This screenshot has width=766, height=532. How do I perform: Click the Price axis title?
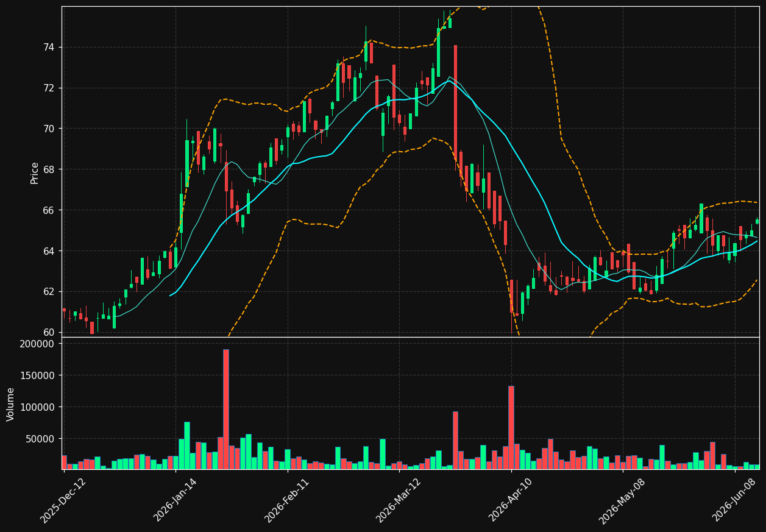(x=35, y=172)
